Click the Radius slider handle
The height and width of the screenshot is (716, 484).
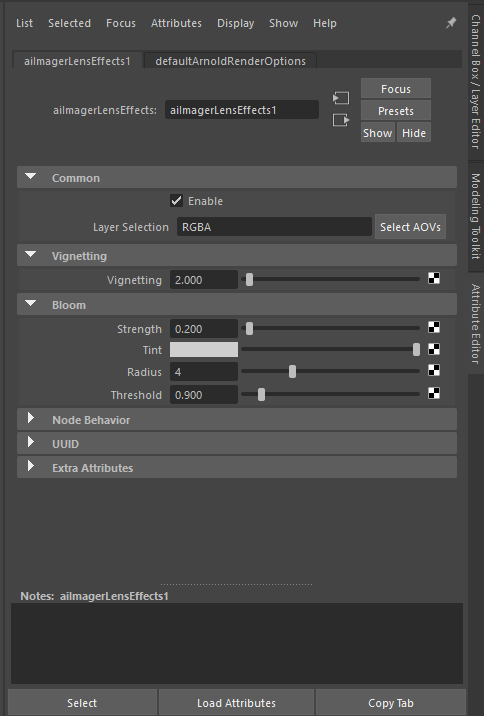(x=292, y=371)
